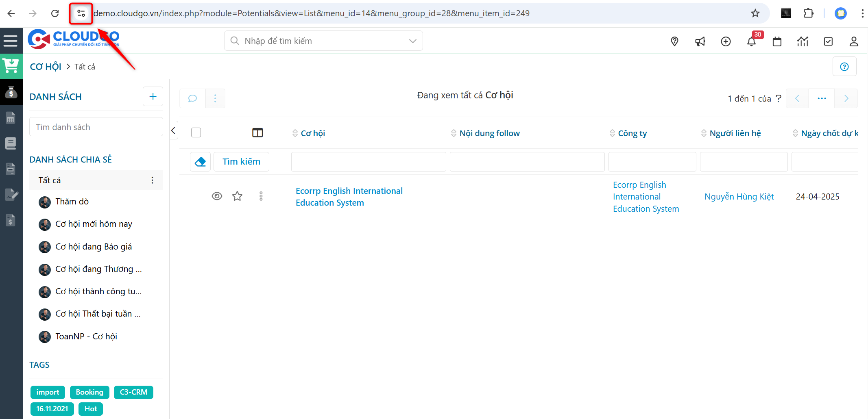The height and width of the screenshot is (419, 868).
Task: Toggle the select all rows checkbox
Action: click(x=196, y=133)
